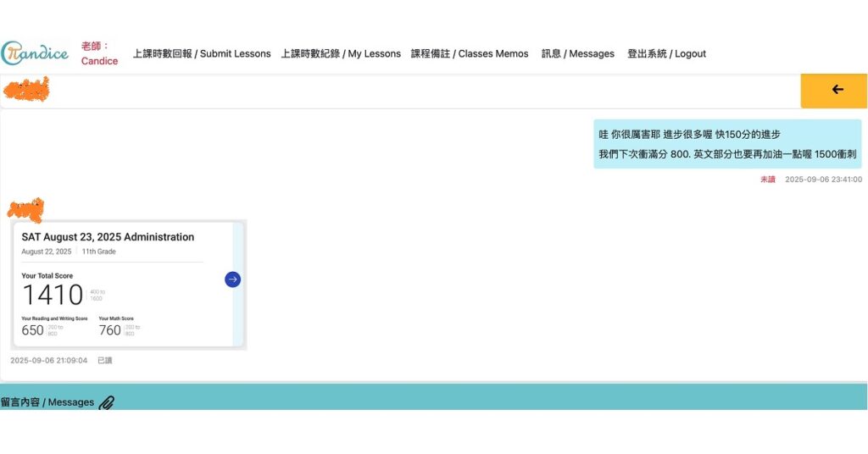Click the blue circular arrow in score card
868x454 pixels.
pyautogui.click(x=232, y=280)
